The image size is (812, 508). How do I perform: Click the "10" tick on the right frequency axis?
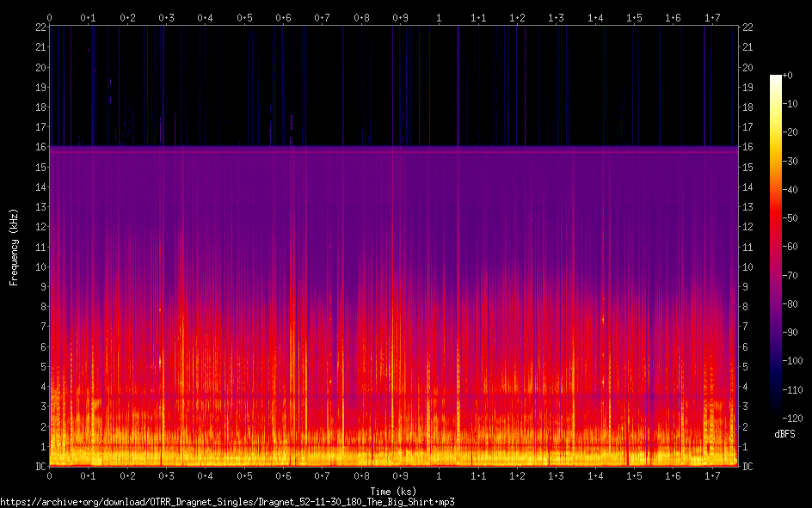point(747,267)
